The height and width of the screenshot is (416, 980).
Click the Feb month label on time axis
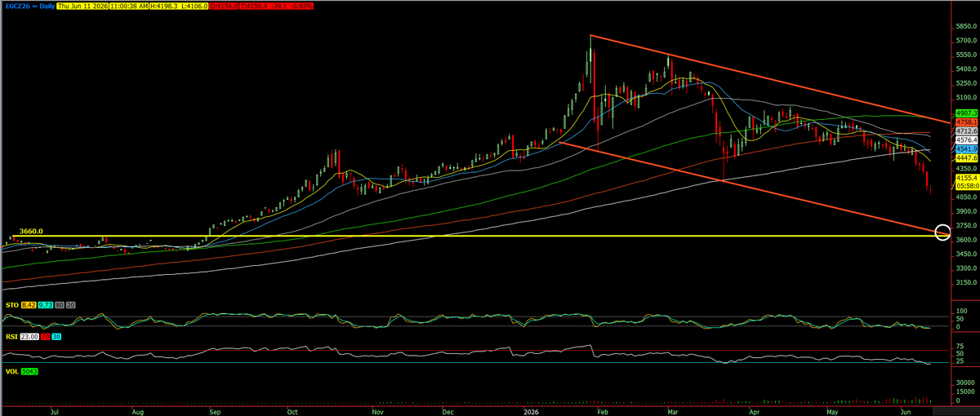tap(603, 412)
